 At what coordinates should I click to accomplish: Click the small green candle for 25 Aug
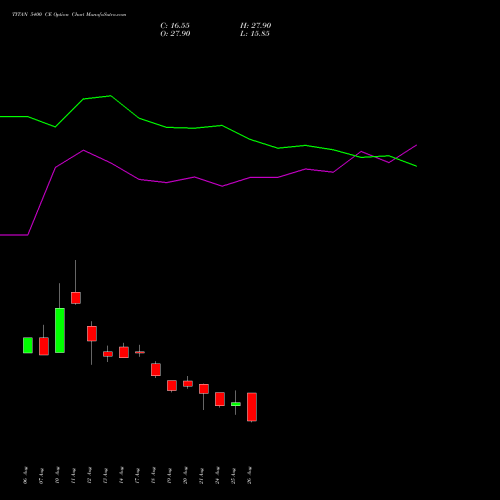pyautogui.click(x=236, y=404)
